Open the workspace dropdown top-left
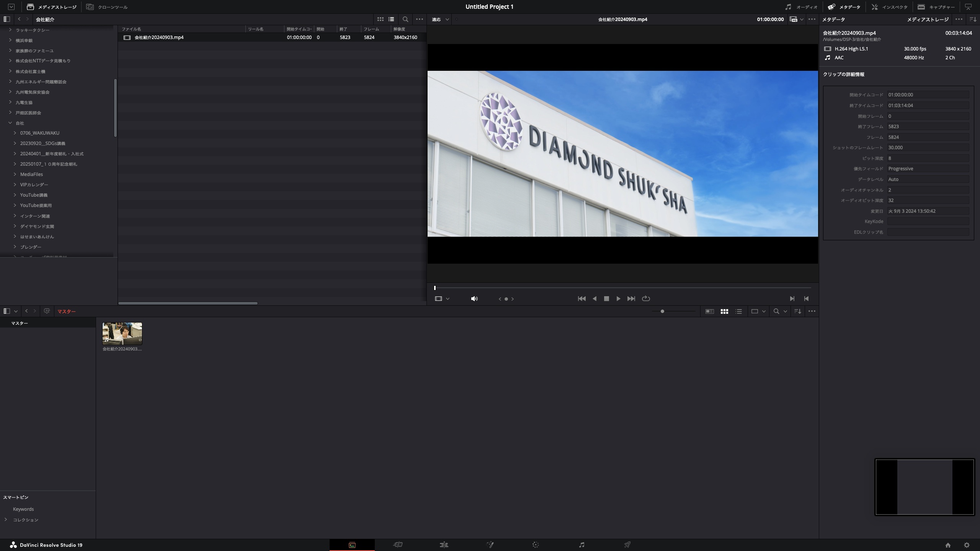 point(11,7)
